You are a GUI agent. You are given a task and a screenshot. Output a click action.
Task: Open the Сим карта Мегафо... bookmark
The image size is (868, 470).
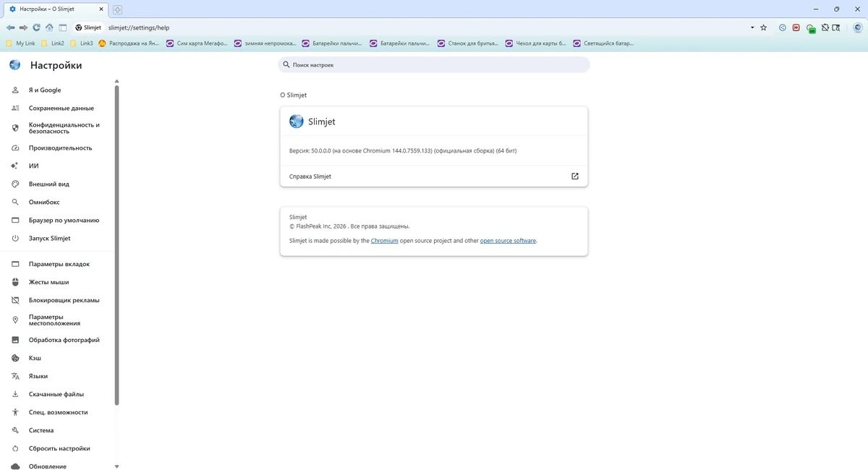197,43
